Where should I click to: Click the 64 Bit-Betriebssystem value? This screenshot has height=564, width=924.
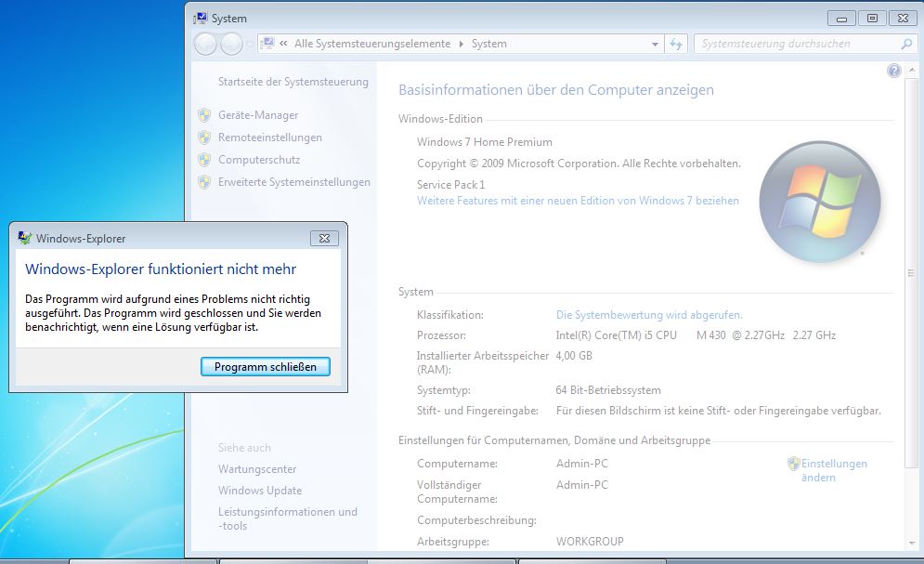608,390
